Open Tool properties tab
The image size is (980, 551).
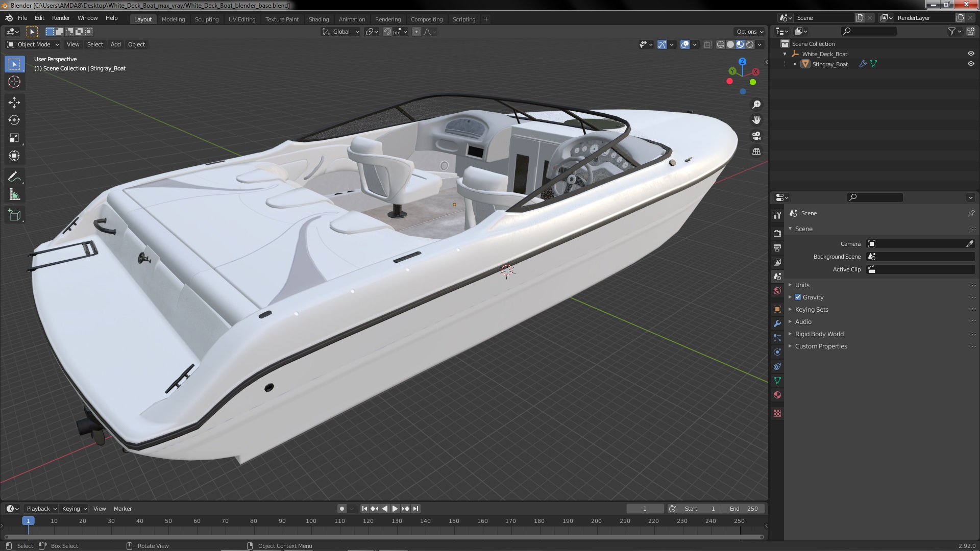[777, 215]
